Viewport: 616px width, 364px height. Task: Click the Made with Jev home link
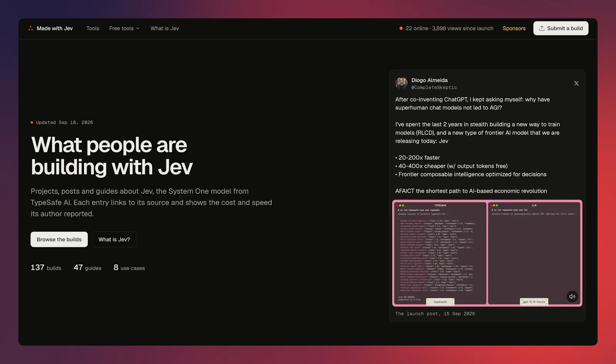pos(50,28)
